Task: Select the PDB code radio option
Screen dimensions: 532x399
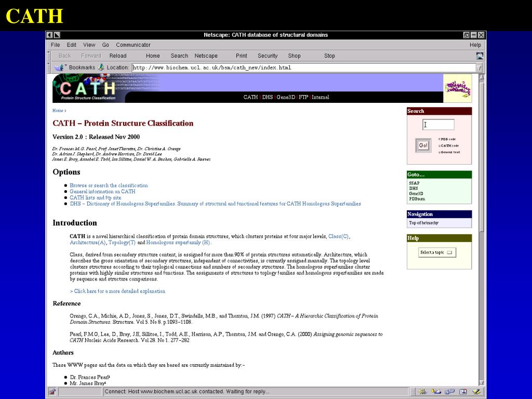Action: pos(439,139)
